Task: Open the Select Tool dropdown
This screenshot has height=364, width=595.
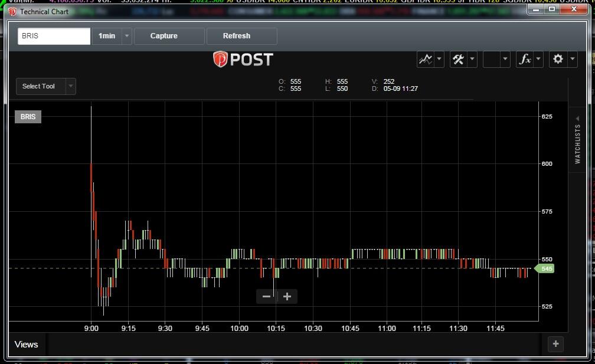Action: (46, 87)
